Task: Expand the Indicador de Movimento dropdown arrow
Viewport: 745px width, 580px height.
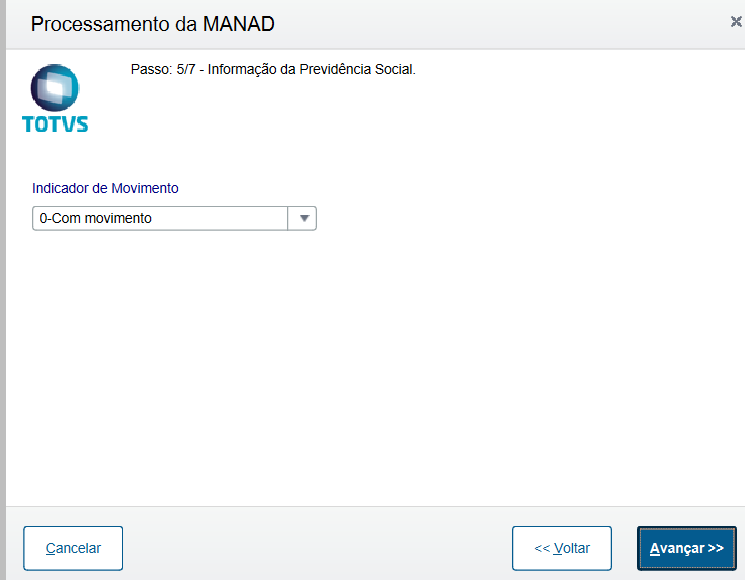Action: 303,218
